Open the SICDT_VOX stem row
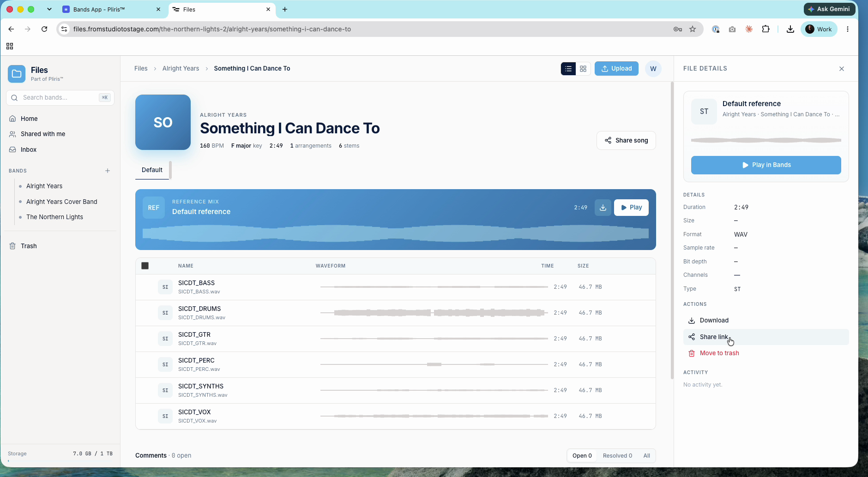Screen dimensions: 868x477 pos(396,416)
